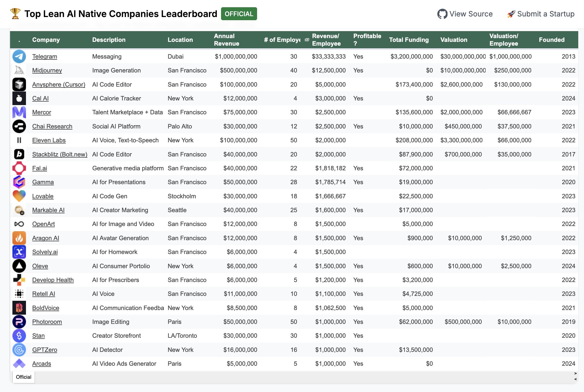584x392 pixels.
Task: Click the Lovable heart logo
Action: pyautogui.click(x=19, y=196)
